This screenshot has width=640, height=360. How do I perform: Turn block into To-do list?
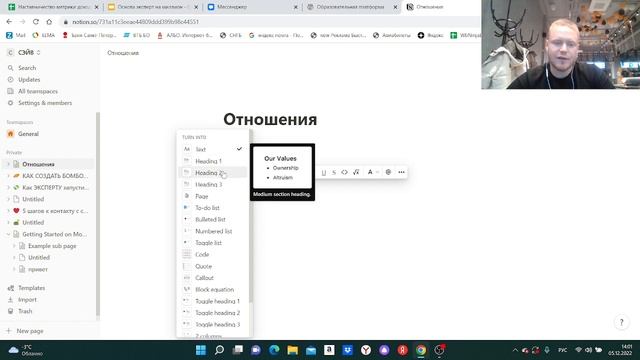[213, 208]
